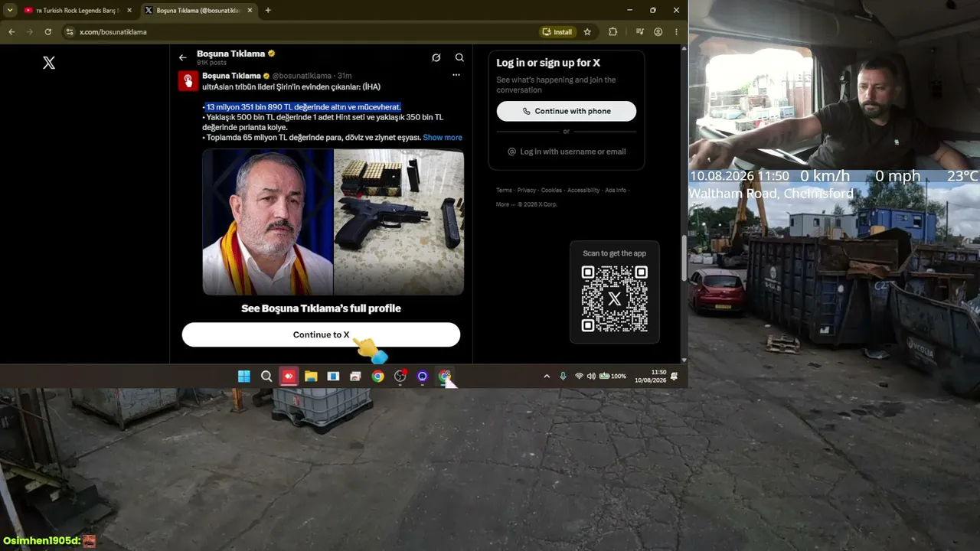The width and height of the screenshot is (980, 551).
Task: Open the Cookies footer link
Action: (x=551, y=191)
